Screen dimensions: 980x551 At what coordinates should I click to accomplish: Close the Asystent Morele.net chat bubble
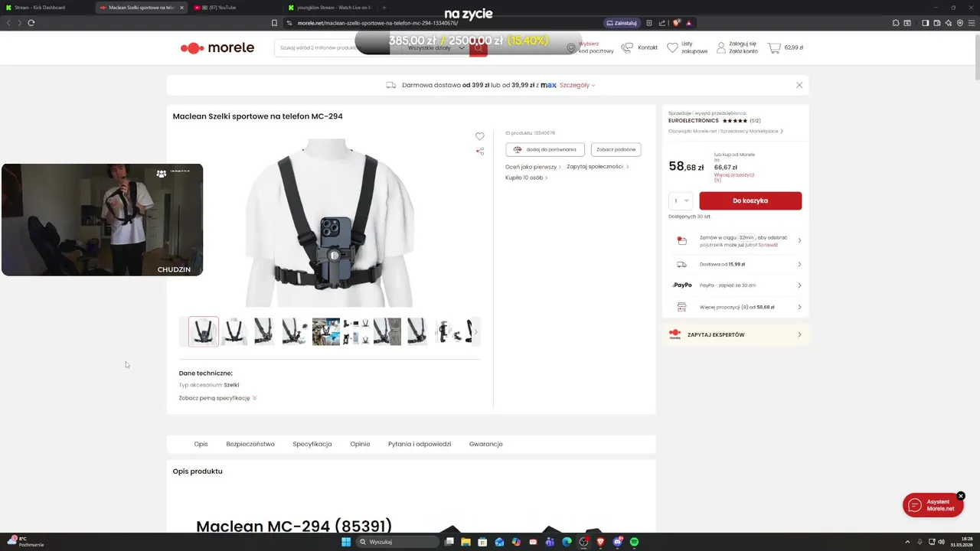(x=961, y=496)
